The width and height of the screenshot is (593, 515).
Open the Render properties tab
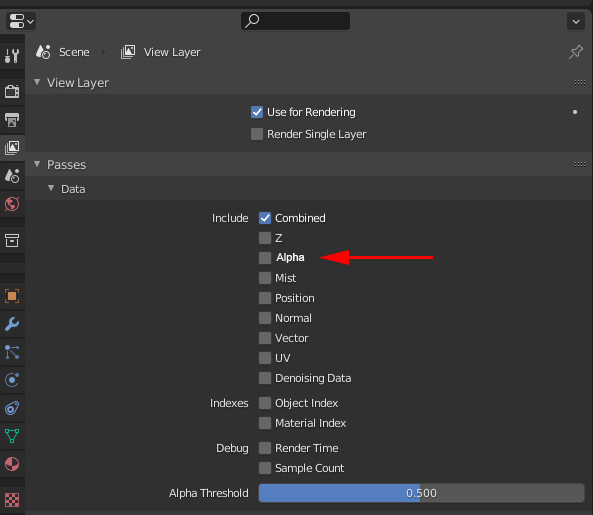coord(12,91)
